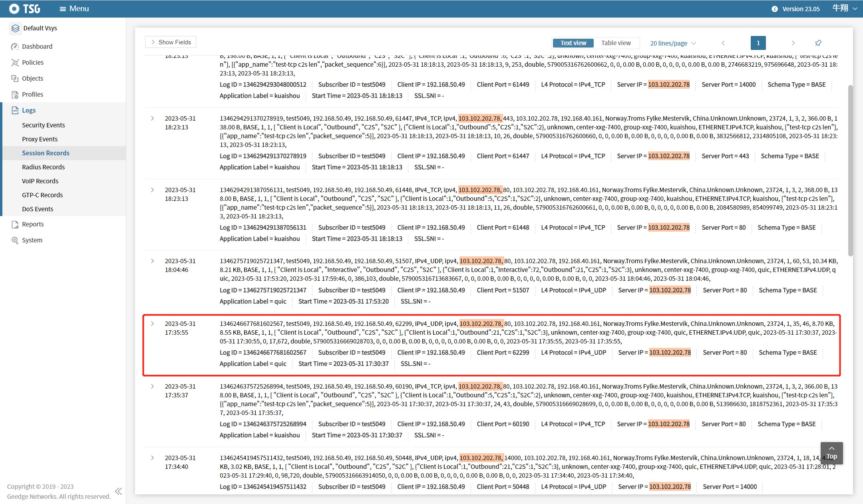This screenshot has width=863, height=504.
Task: Expand the 17:35:55 log entry row
Action: 152,323
